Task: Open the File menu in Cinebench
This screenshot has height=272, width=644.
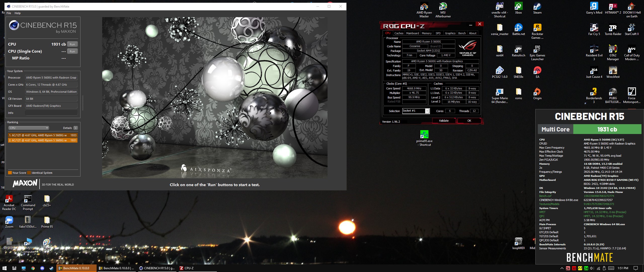Action: pyautogui.click(x=9, y=13)
